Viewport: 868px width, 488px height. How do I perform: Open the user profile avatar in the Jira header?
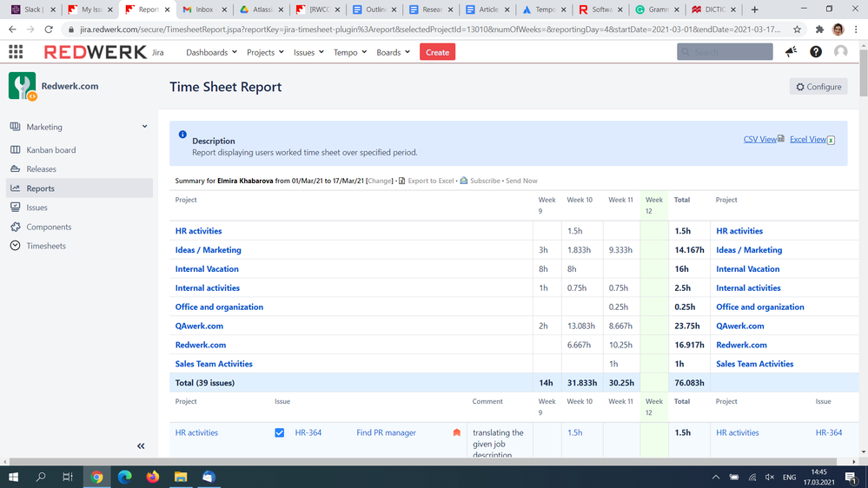pyautogui.click(x=841, y=51)
